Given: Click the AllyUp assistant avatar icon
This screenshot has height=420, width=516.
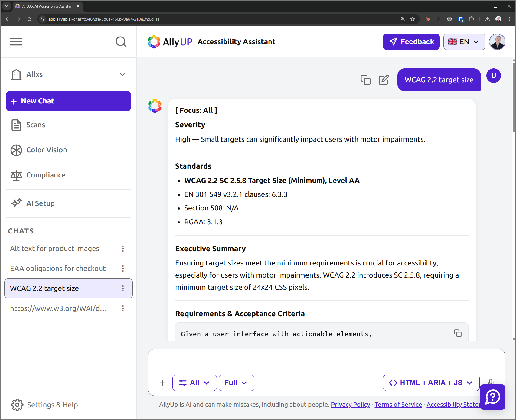Looking at the screenshot, I should pos(155,106).
